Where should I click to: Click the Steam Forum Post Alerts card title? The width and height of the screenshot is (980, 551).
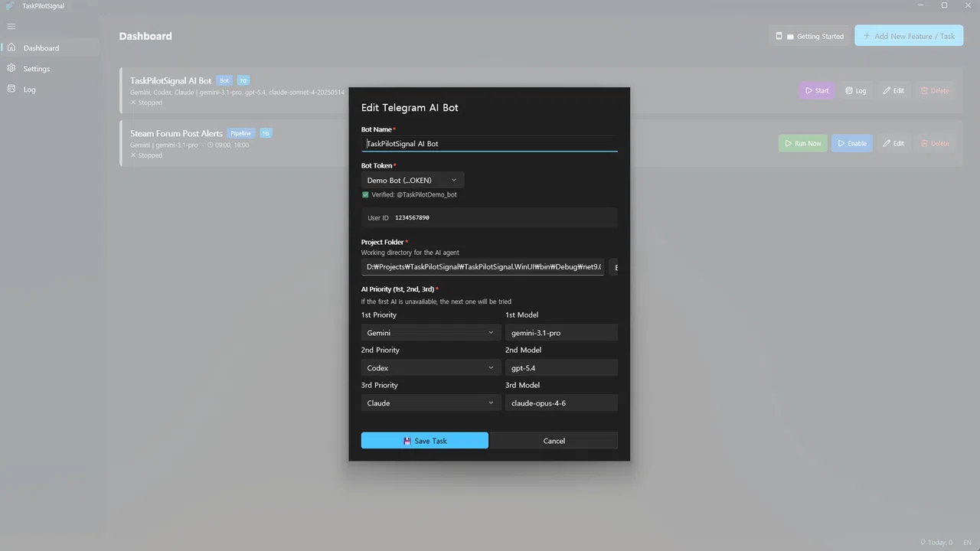click(176, 133)
